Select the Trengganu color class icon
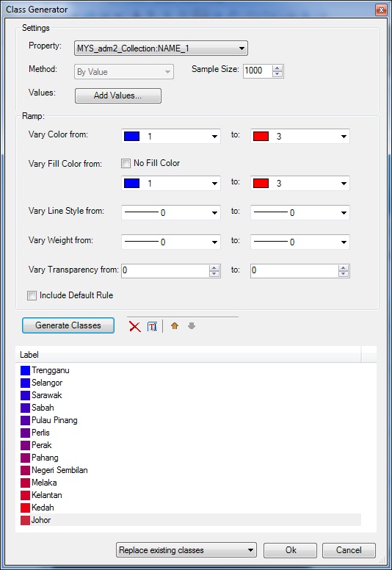Image resolution: width=392 pixels, height=570 pixels. [25, 370]
